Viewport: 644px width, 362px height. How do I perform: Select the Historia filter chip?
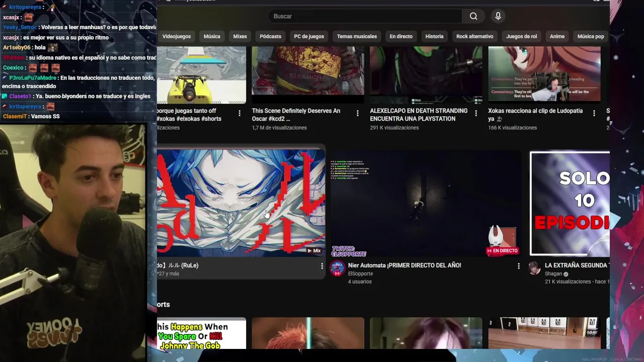point(434,36)
